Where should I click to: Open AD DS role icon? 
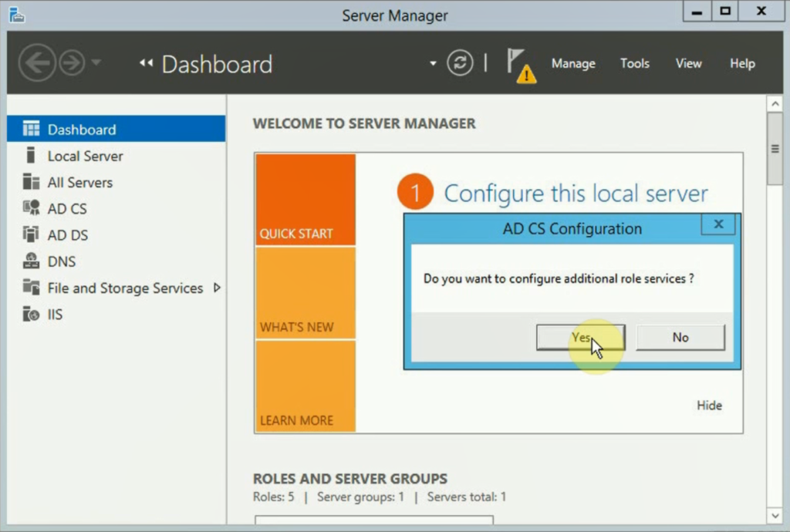pyautogui.click(x=31, y=234)
